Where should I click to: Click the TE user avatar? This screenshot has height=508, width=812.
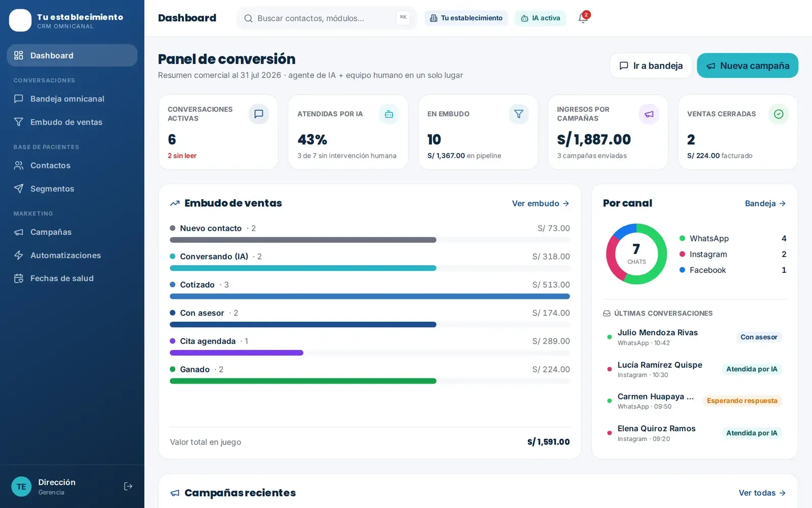(21, 487)
